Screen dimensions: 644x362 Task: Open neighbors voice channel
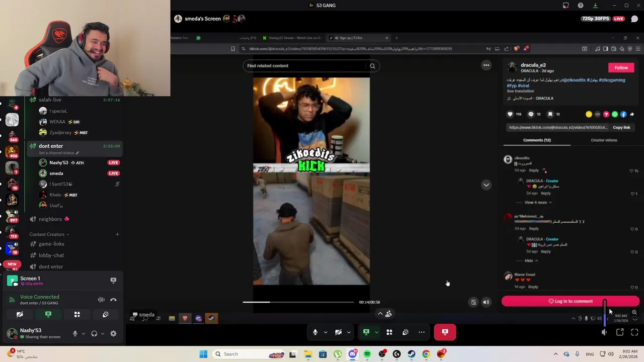pos(50,219)
